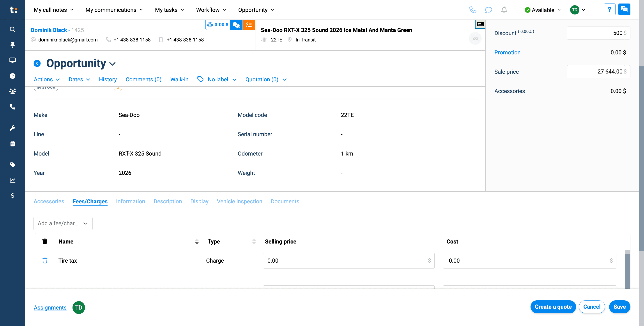
Task: Open the search icon in sidebar
Action: click(12, 30)
